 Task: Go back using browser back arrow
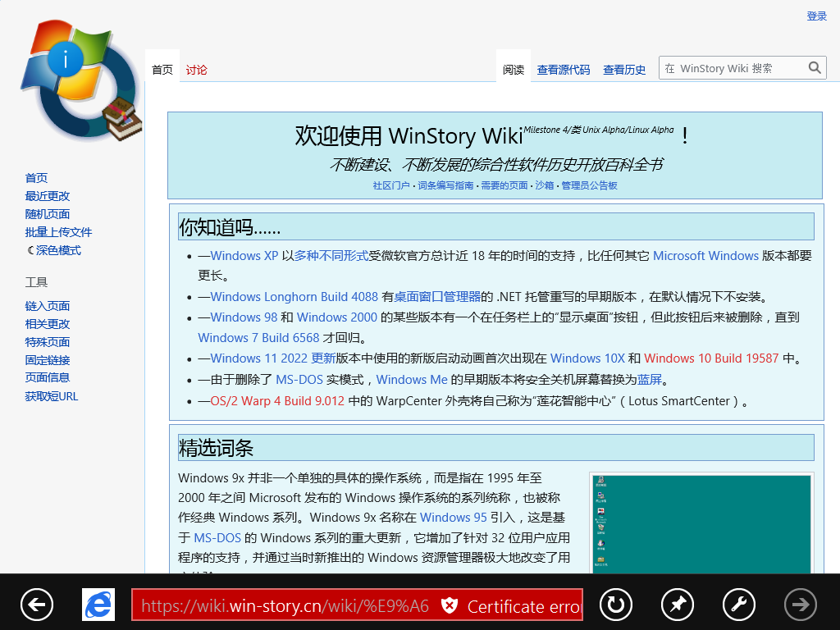click(37, 605)
